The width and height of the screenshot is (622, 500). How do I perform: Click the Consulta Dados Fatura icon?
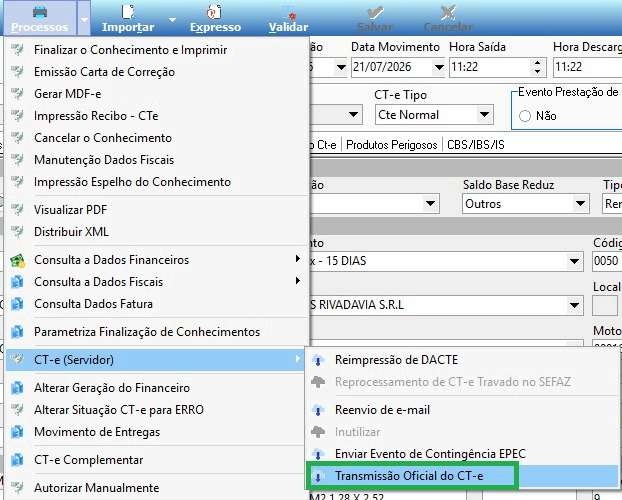(x=17, y=304)
